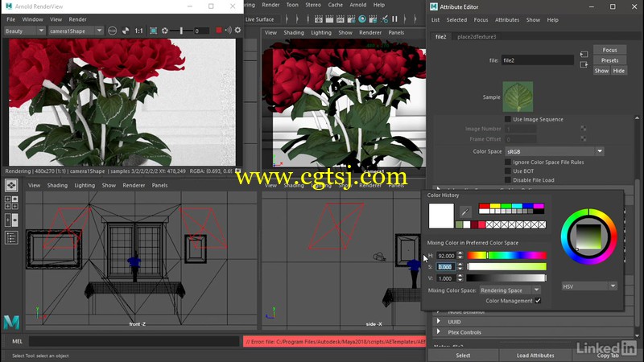Click the MEL command line input field
644x362 pixels.
pyautogui.click(x=134, y=341)
